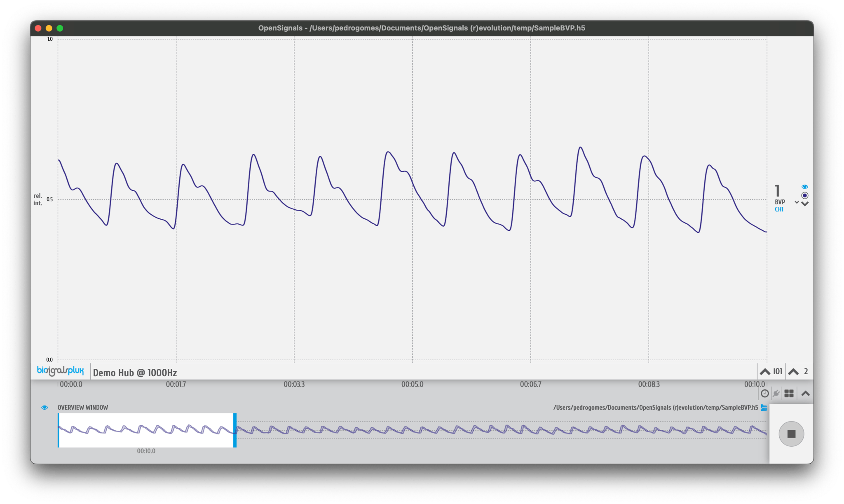Select the purple channel color radio indicator
The width and height of the screenshot is (844, 504).
[x=805, y=195]
